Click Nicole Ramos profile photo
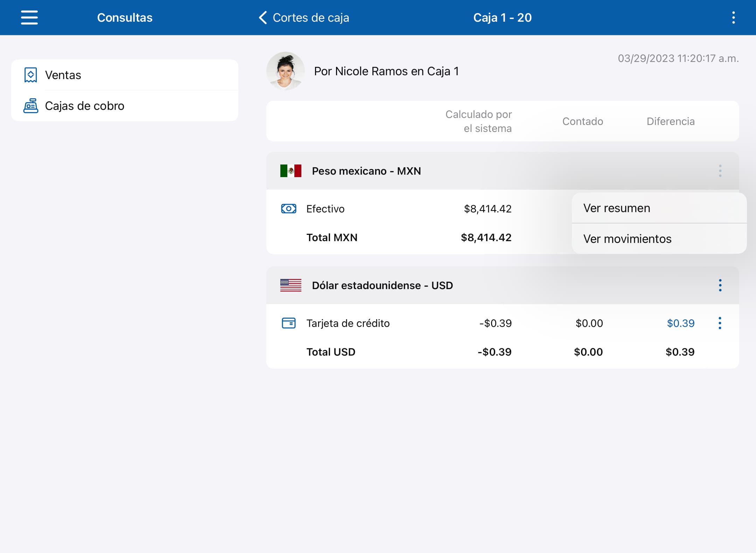 [x=286, y=71]
